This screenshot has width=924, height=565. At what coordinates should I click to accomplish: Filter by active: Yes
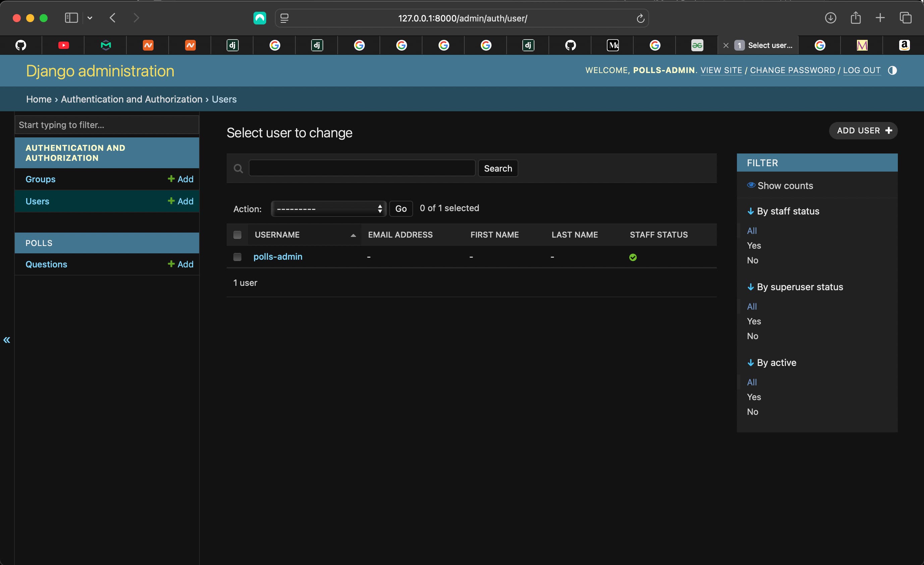tap(754, 397)
